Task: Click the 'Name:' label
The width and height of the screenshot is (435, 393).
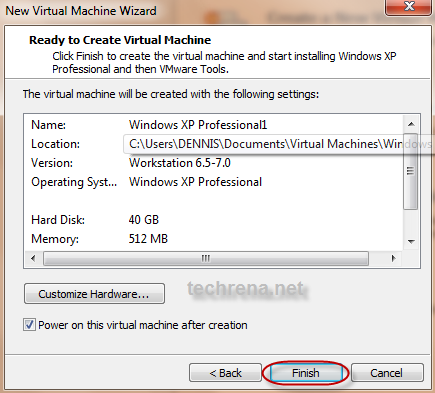Action: (48, 125)
